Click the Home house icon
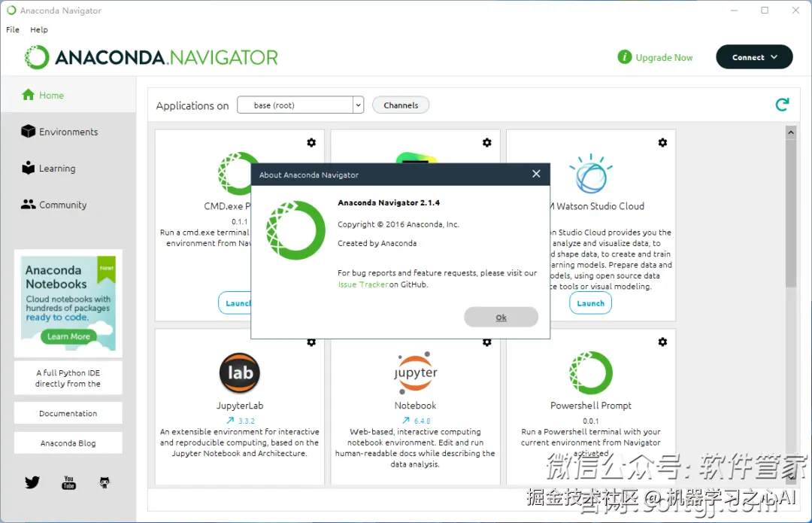 point(28,94)
